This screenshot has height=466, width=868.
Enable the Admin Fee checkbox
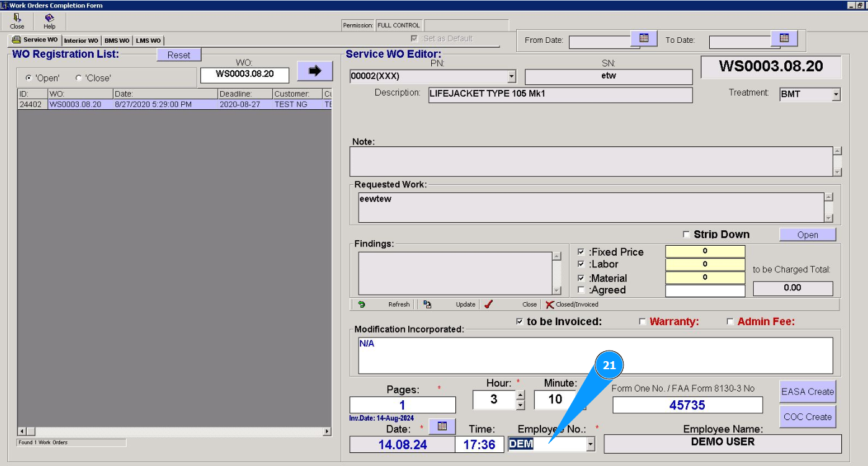pyautogui.click(x=730, y=321)
